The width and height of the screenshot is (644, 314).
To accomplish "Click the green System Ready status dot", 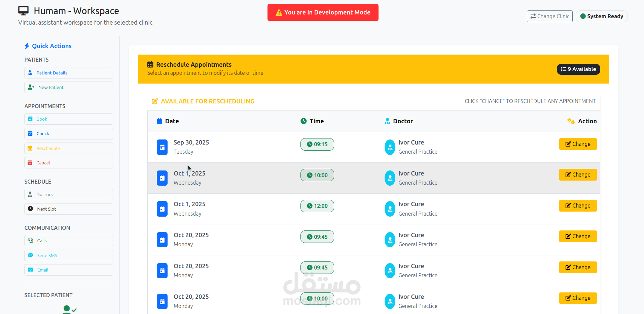I will [x=583, y=16].
